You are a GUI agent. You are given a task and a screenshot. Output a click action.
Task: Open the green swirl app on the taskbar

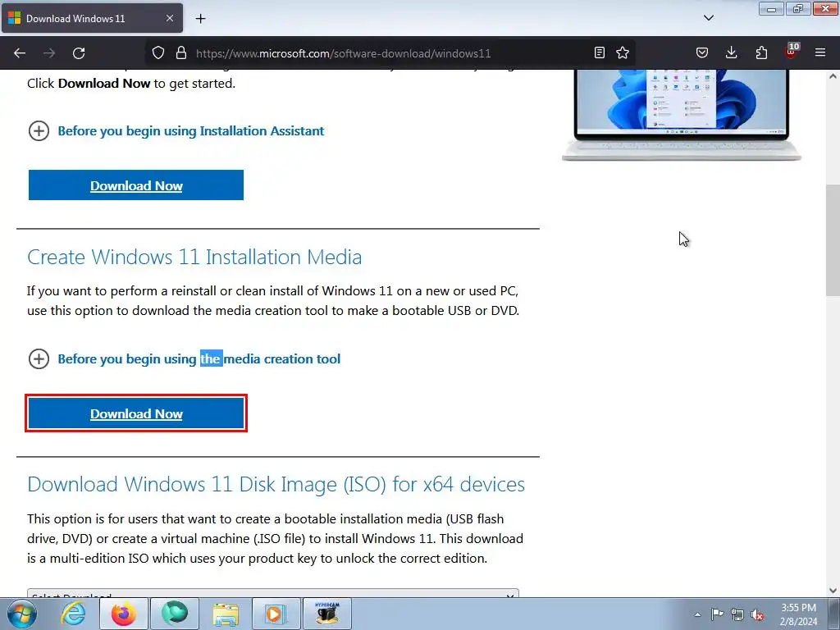point(175,614)
